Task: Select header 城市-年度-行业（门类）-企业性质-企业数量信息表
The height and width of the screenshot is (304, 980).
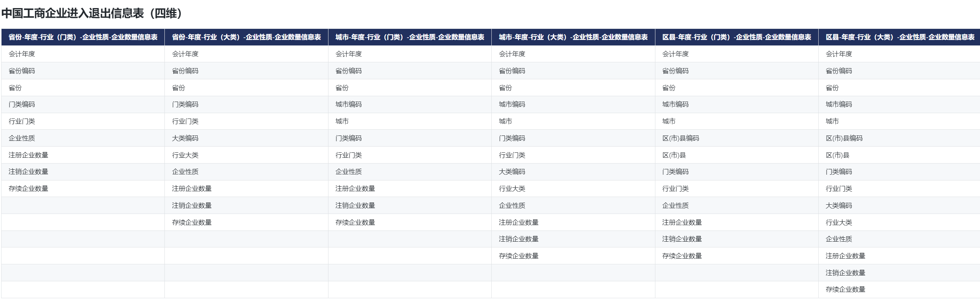Action: tap(410, 37)
